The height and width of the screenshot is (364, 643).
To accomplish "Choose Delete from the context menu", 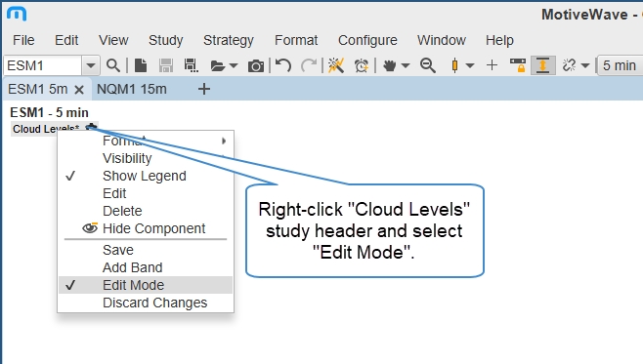I will [x=146, y=211].
